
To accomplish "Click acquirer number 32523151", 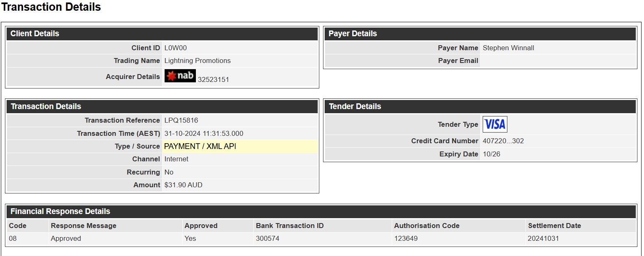I will 213,79.
